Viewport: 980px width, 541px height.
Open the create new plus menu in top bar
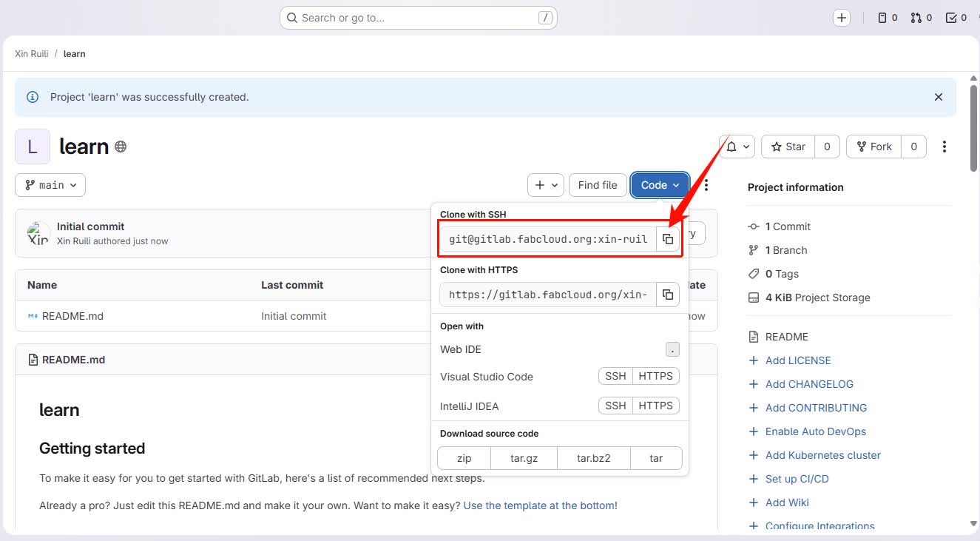coord(842,18)
